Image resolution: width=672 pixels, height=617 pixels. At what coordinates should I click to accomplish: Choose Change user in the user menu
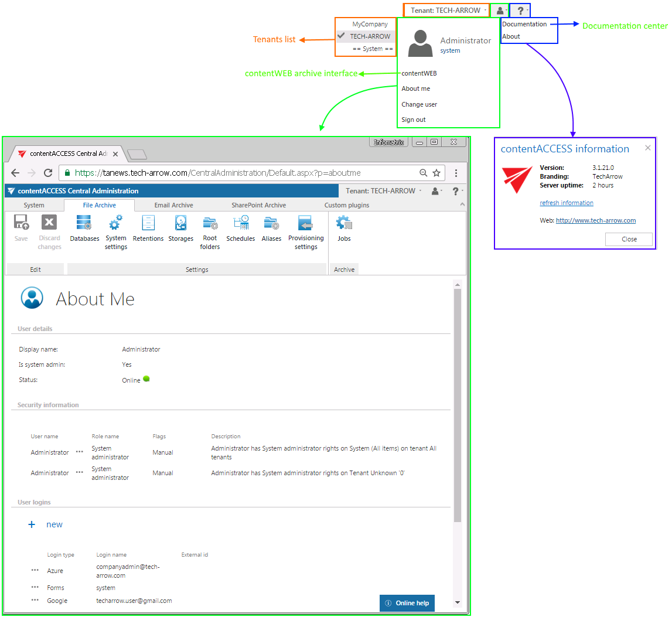tap(419, 105)
